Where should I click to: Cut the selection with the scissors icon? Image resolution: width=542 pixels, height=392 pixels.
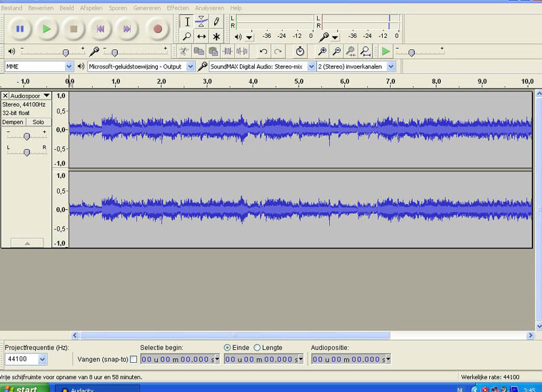tap(184, 51)
